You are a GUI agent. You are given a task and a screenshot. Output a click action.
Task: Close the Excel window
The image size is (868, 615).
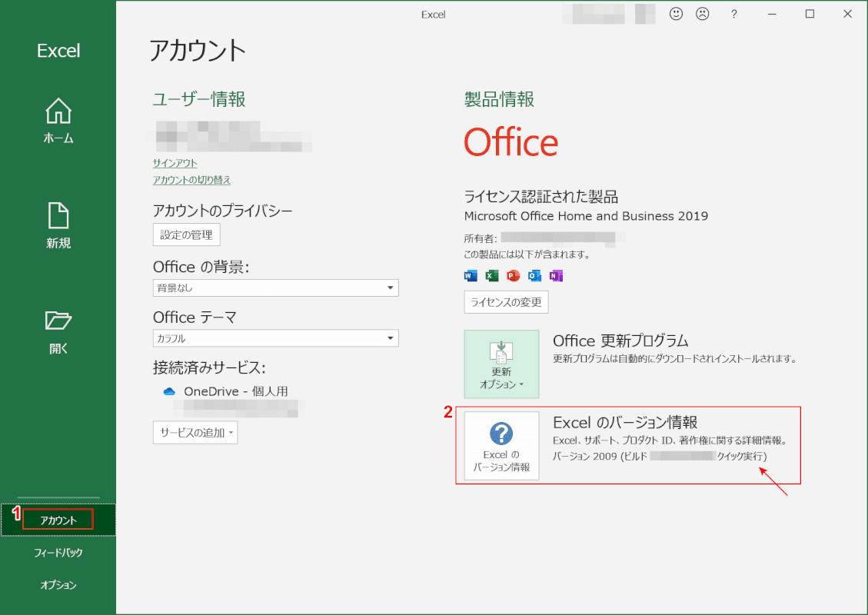(x=847, y=14)
